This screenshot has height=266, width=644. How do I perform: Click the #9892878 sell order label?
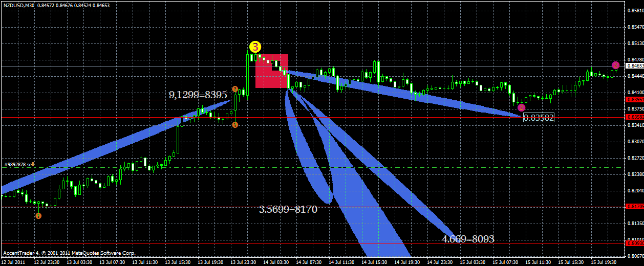click(x=18, y=165)
